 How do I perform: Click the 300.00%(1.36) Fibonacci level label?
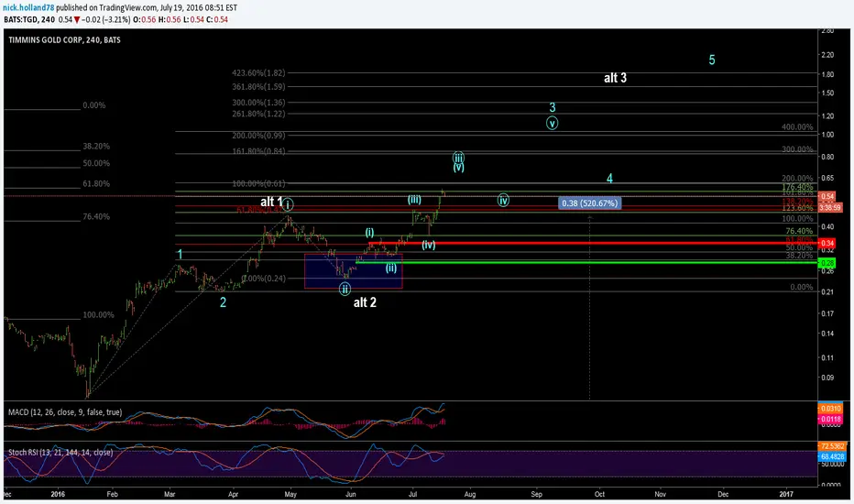tap(258, 103)
